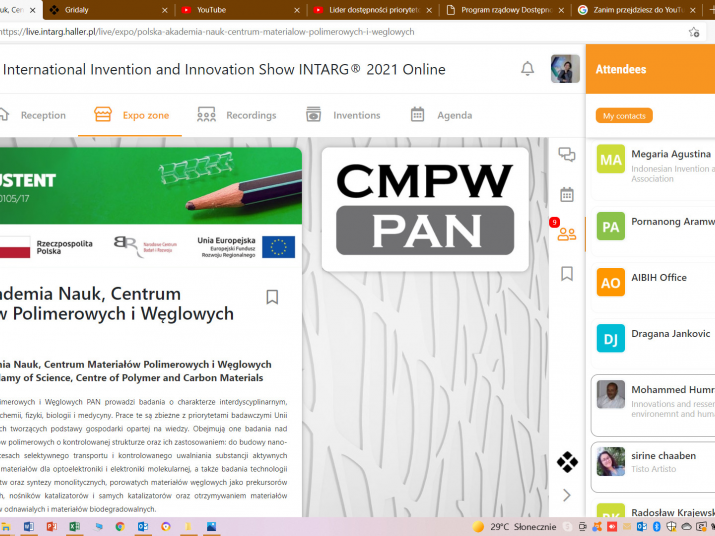Open the bookmarks icon in the sidebar
Screen dimensions: 715x536
pos(567,273)
